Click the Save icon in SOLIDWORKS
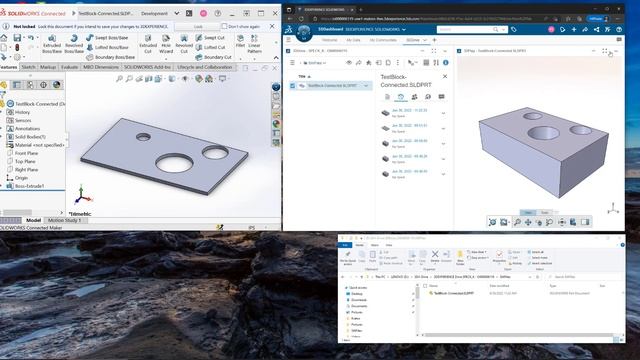Screen dimensions: 640x360 coord(17,38)
